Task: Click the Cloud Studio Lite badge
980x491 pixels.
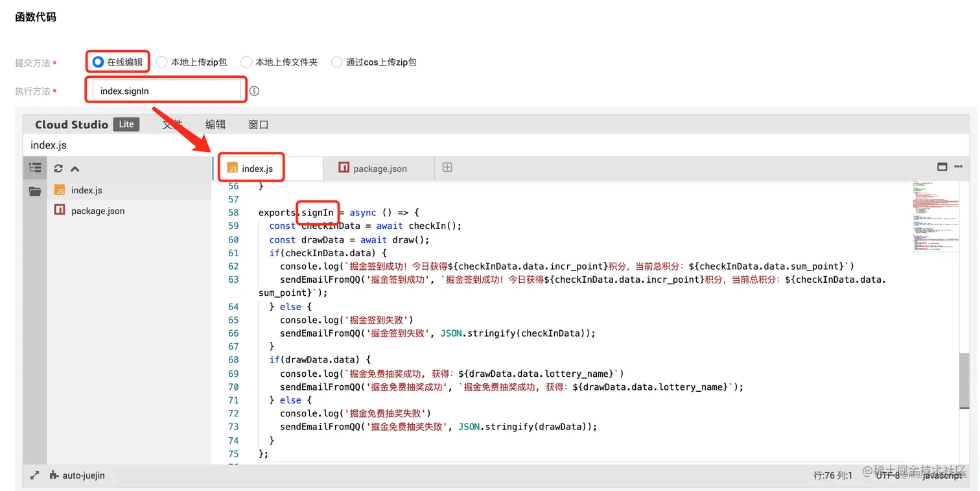Action: (126, 125)
